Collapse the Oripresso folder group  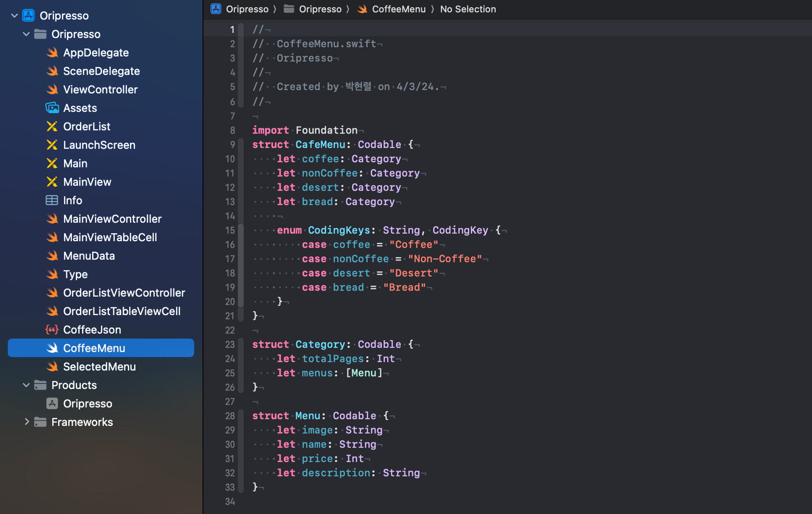(x=26, y=34)
